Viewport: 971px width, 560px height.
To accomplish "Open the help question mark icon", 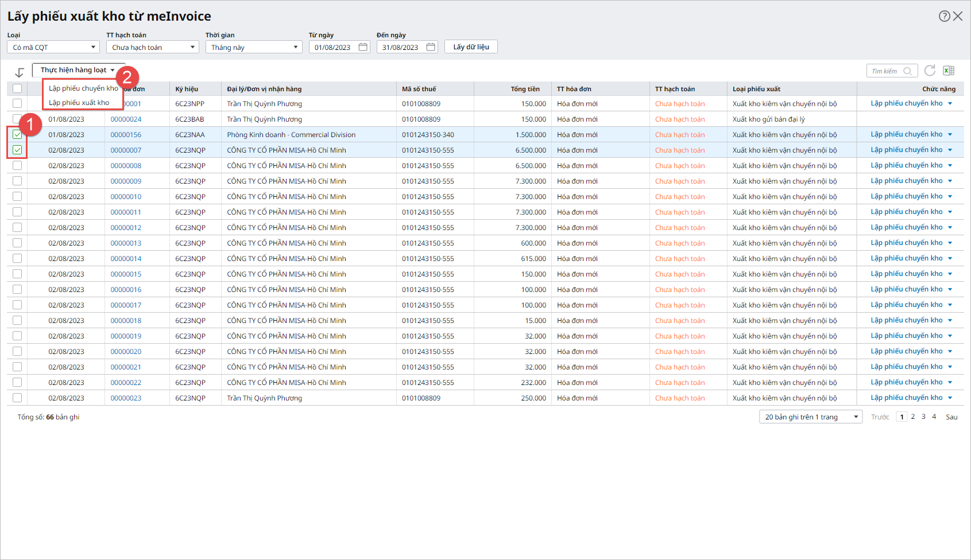I will tap(944, 16).
